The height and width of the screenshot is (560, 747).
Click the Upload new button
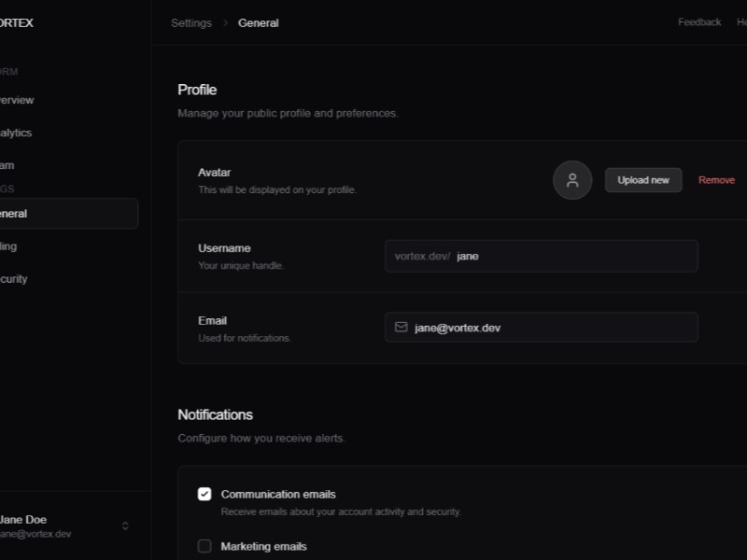(643, 180)
